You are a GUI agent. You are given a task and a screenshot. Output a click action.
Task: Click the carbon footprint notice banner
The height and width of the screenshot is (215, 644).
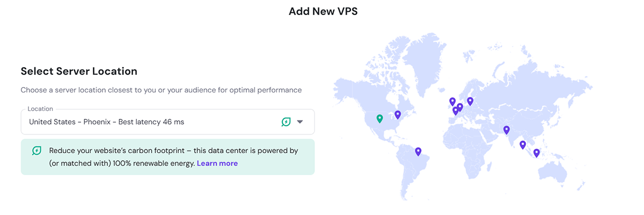167,157
